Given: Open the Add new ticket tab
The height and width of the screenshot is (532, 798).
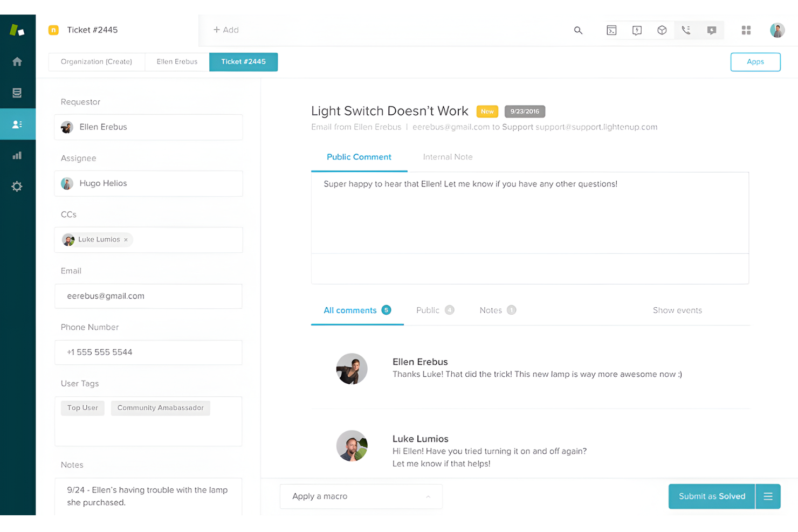Looking at the screenshot, I should (226, 30).
